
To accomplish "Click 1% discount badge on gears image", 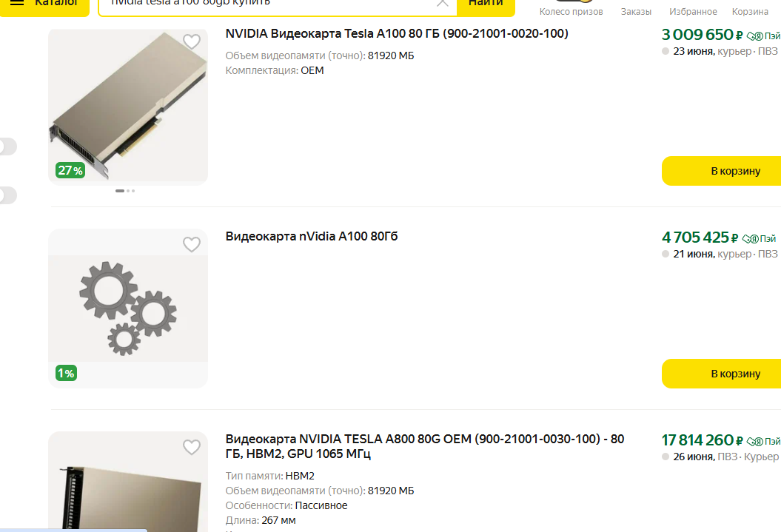I will point(66,373).
